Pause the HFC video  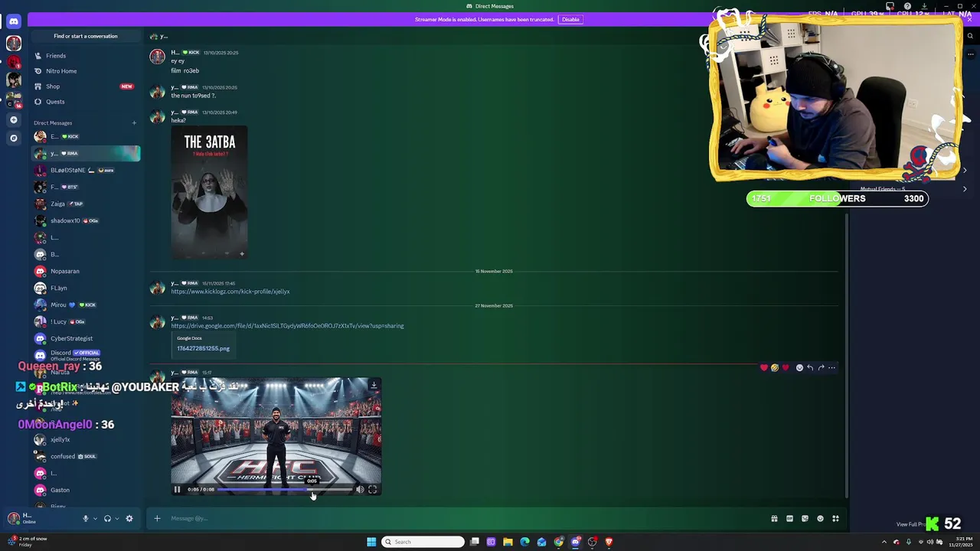point(177,490)
